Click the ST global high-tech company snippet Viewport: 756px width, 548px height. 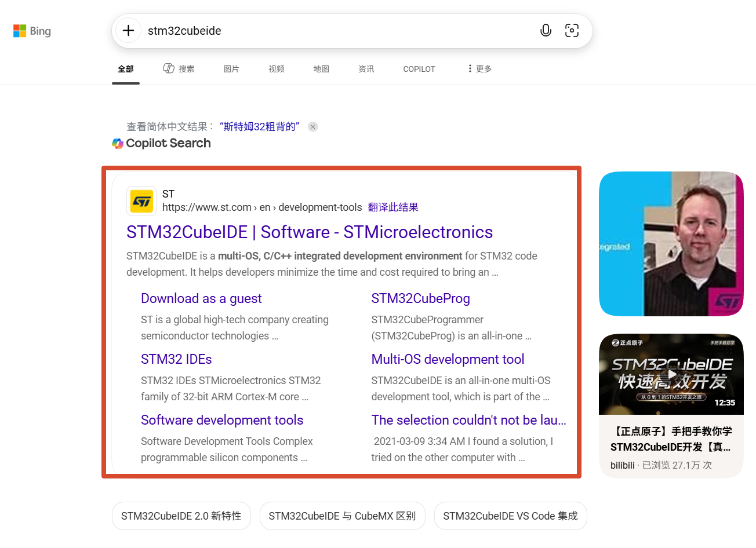[x=235, y=328]
